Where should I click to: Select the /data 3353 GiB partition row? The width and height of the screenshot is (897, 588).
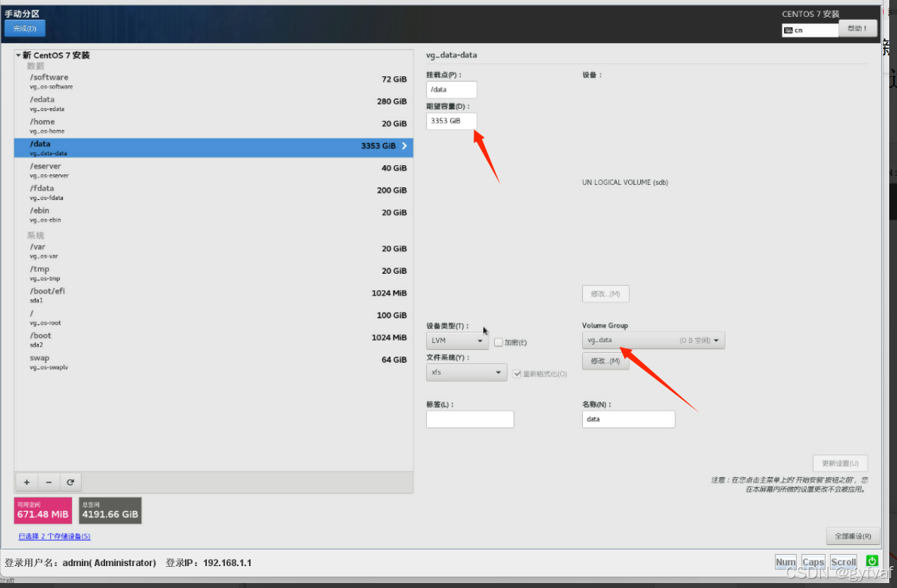[213, 148]
